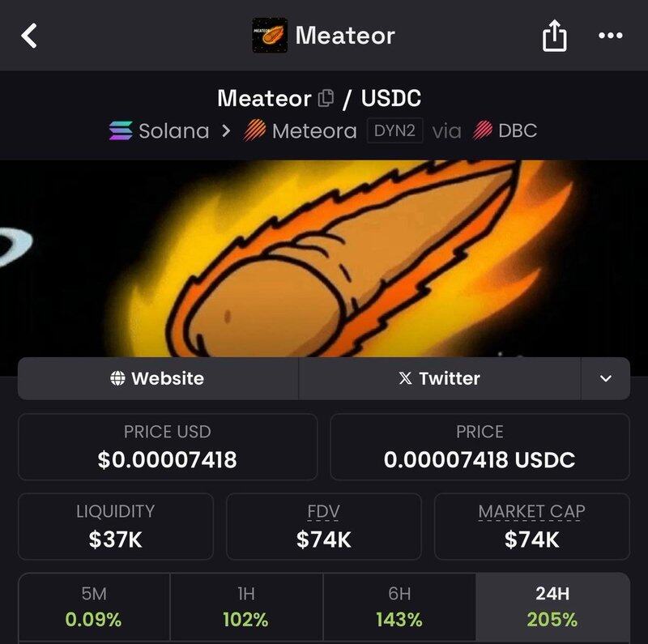The height and width of the screenshot is (644, 648).
Task: Tap the underlined FDV label
Action: pyautogui.click(x=324, y=512)
